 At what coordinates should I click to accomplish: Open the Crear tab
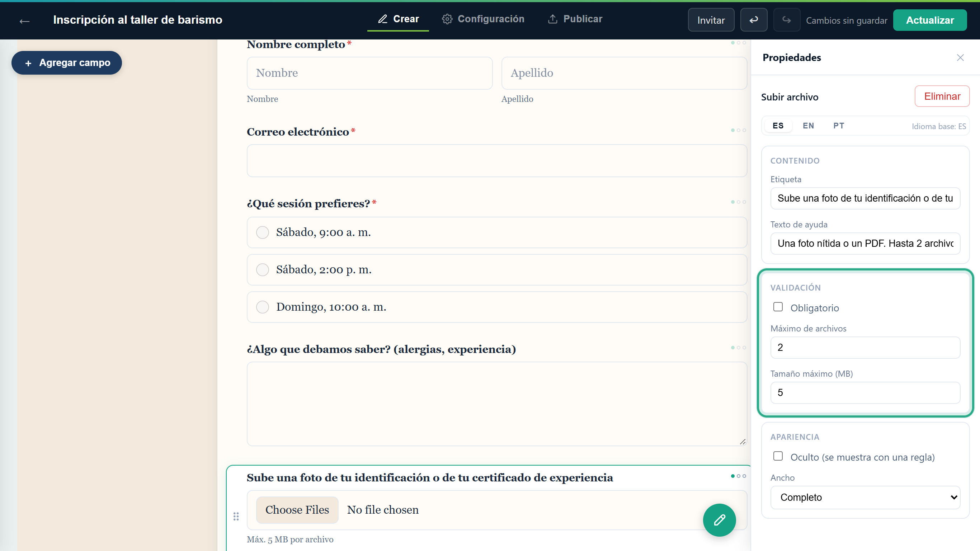(398, 19)
